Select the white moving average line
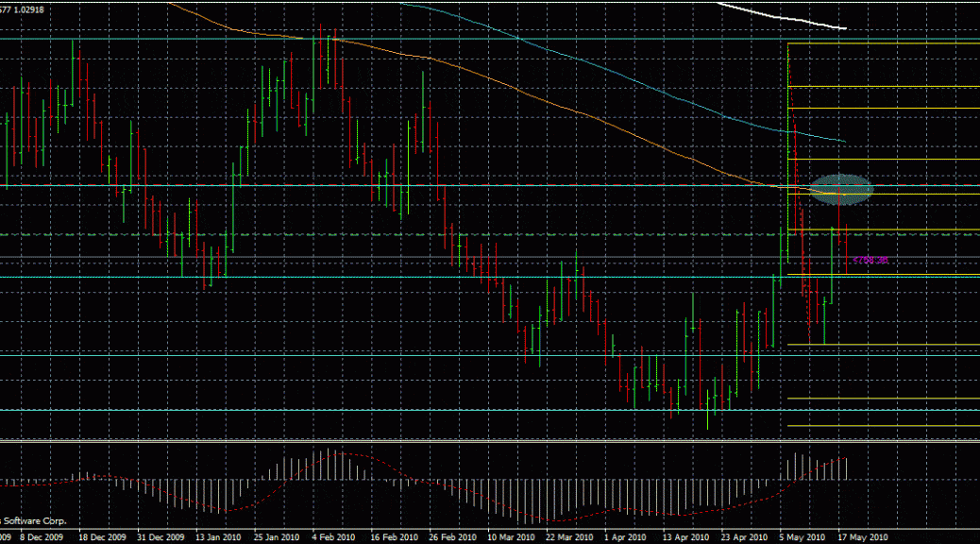This screenshot has height=544, width=980. point(781,18)
